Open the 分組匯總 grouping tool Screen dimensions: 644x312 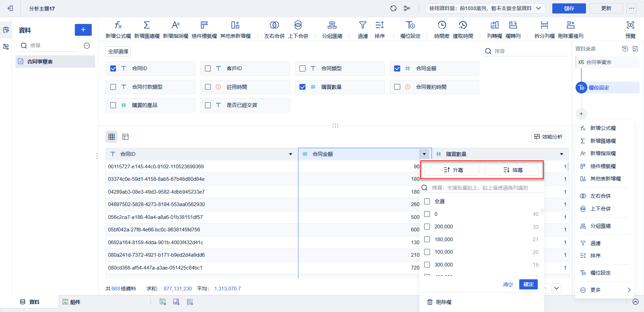(x=331, y=29)
